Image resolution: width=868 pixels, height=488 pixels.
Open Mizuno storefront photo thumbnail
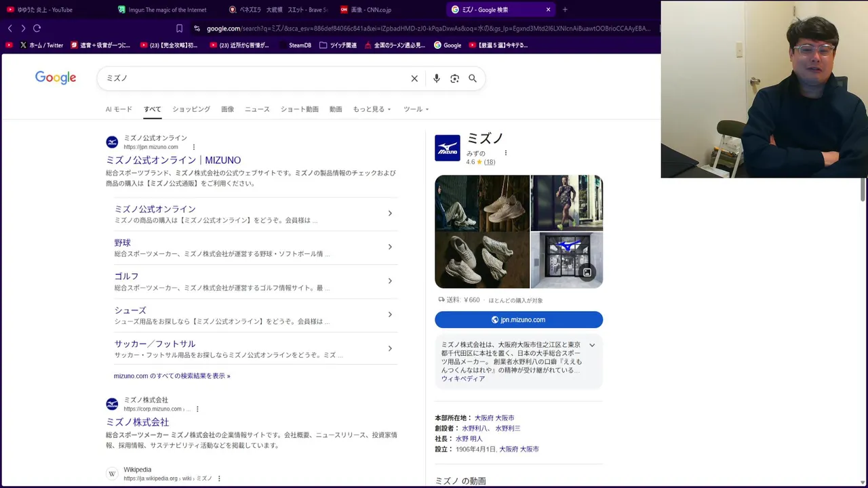(x=567, y=260)
